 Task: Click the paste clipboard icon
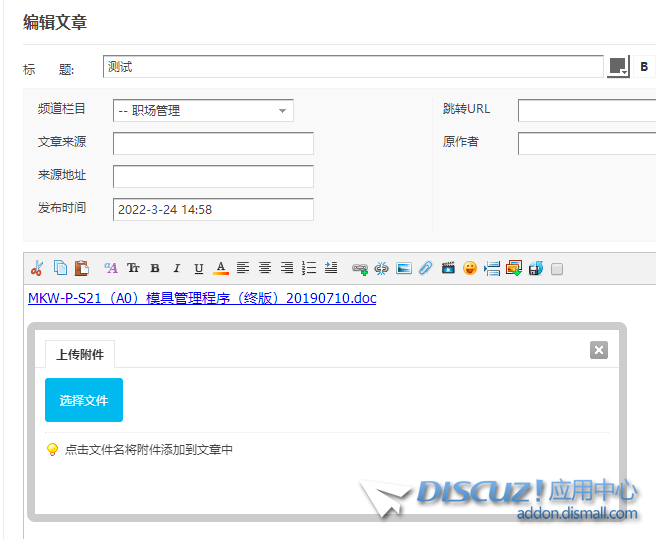coord(82,268)
